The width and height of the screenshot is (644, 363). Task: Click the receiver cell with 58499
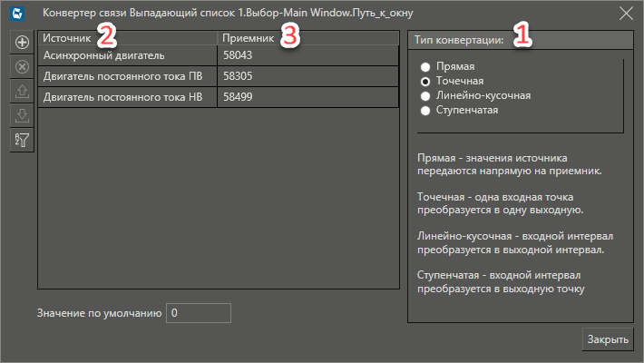pyautogui.click(x=307, y=97)
